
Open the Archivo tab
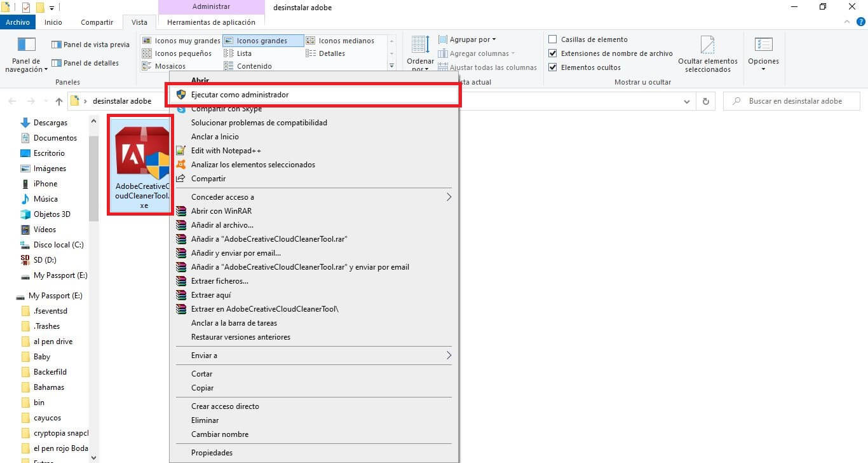pyautogui.click(x=18, y=22)
